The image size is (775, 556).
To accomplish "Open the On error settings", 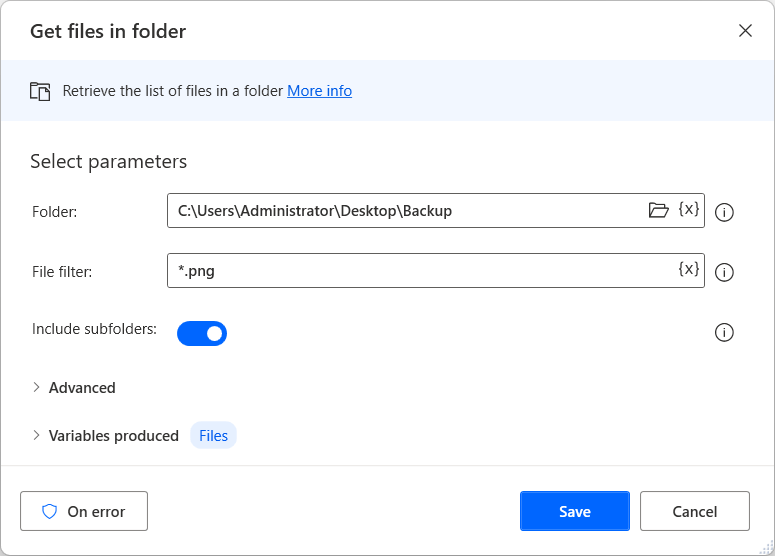I will (84, 511).
